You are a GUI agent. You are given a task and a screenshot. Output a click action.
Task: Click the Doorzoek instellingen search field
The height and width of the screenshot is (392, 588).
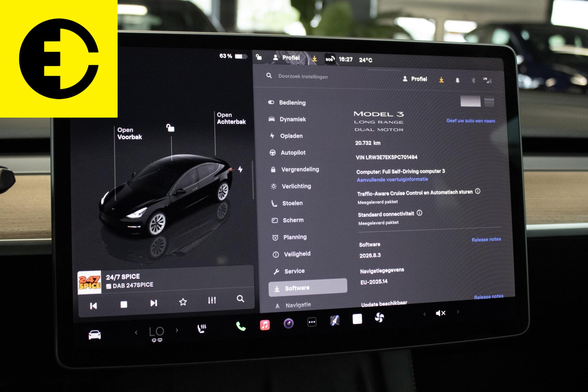(x=303, y=77)
